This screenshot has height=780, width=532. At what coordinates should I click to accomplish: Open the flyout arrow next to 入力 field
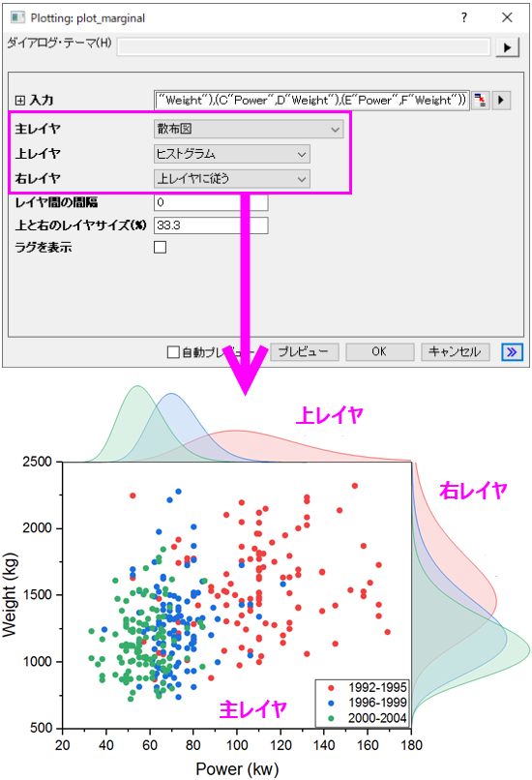click(501, 100)
